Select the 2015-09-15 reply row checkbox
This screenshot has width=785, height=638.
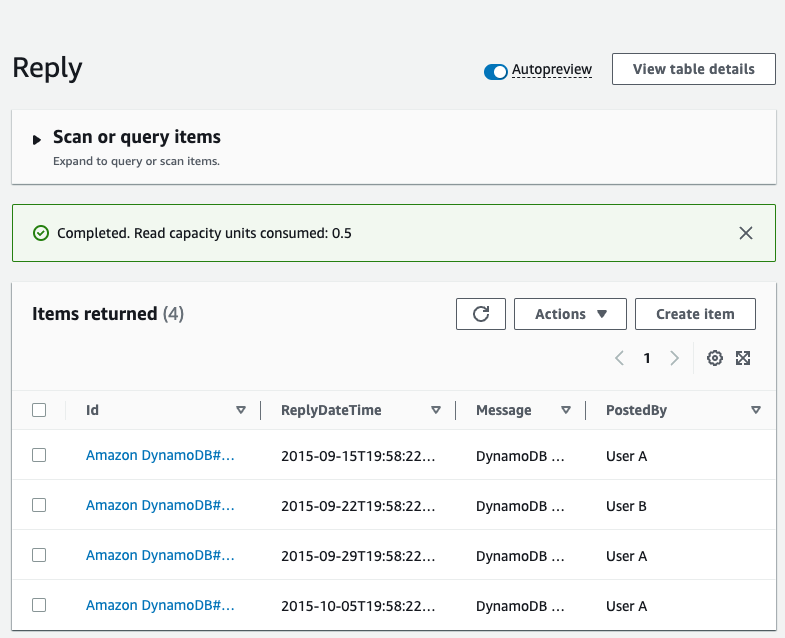click(x=39, y=455)
